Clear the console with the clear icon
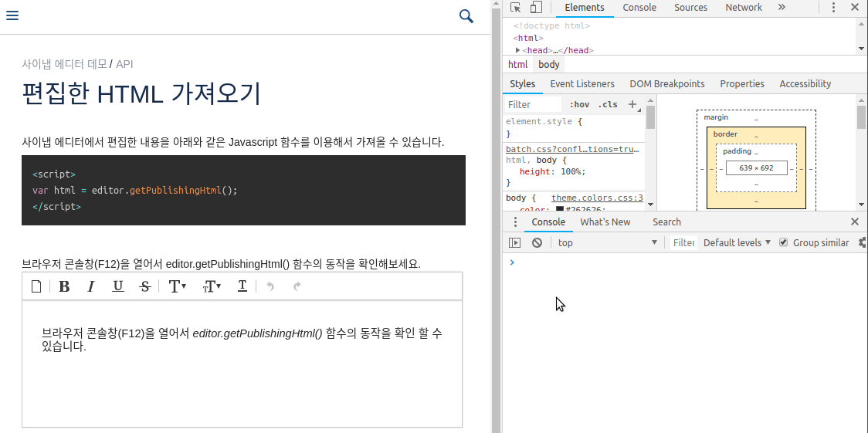This screenshot has height=433, width=868. 537,242
